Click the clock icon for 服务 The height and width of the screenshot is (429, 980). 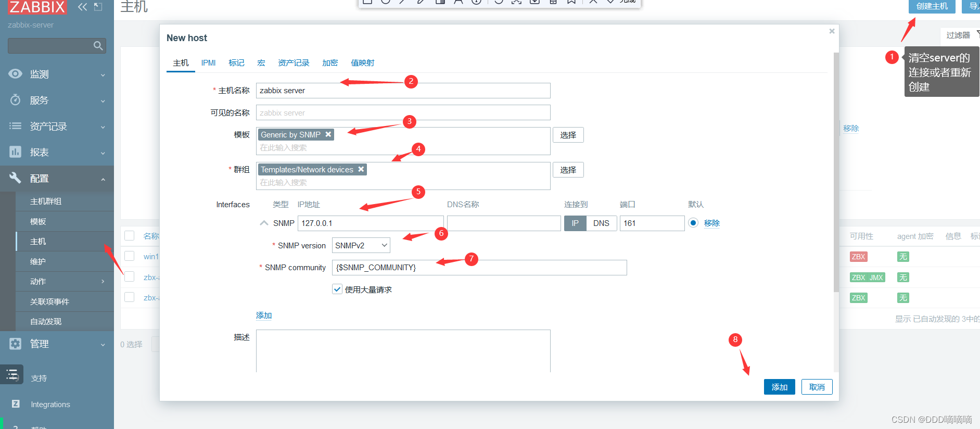click(16, 100)
